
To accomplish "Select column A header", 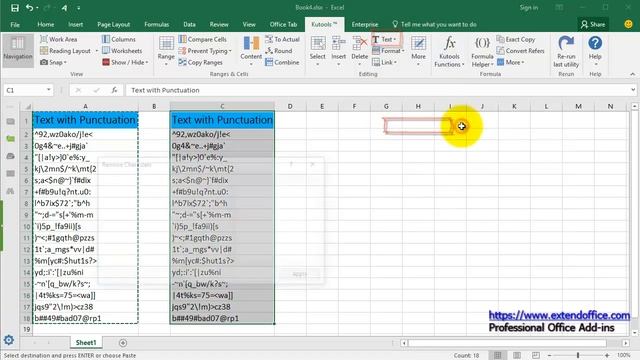I will pos(85,106).
